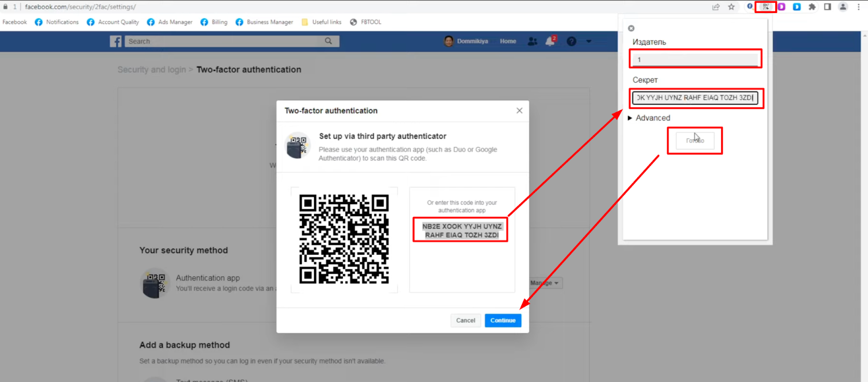Open the Business Manager bookmark
Screen dimensions: 868x382
click(x=264, y=22)
